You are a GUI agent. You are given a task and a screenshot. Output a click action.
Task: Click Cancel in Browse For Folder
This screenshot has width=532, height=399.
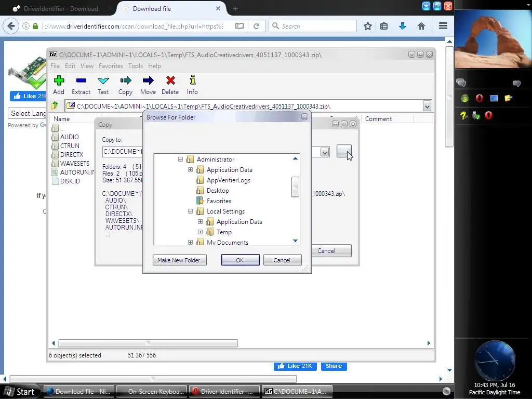[x=282, y=260]
